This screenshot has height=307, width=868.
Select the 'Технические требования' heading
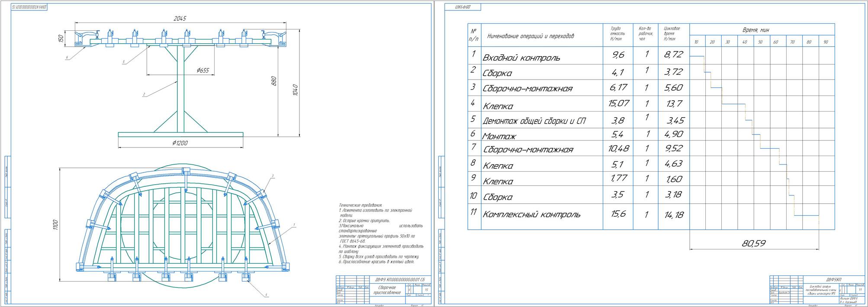(x=360, y=205)
